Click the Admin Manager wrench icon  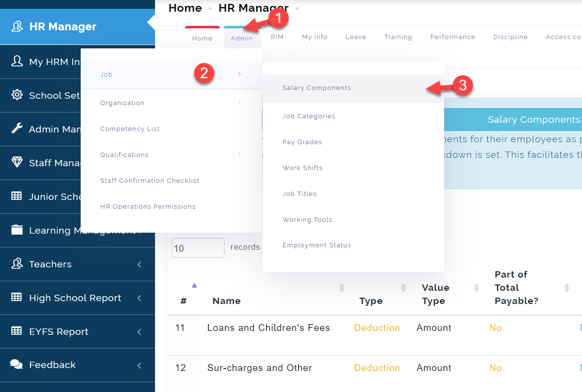tap(17, 129)
